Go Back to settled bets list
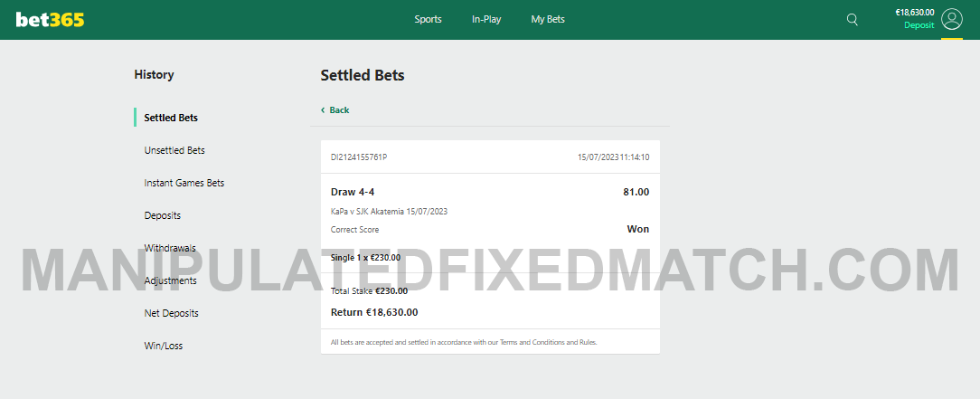This screenshot has width=980, height=399. click(339, 110)
